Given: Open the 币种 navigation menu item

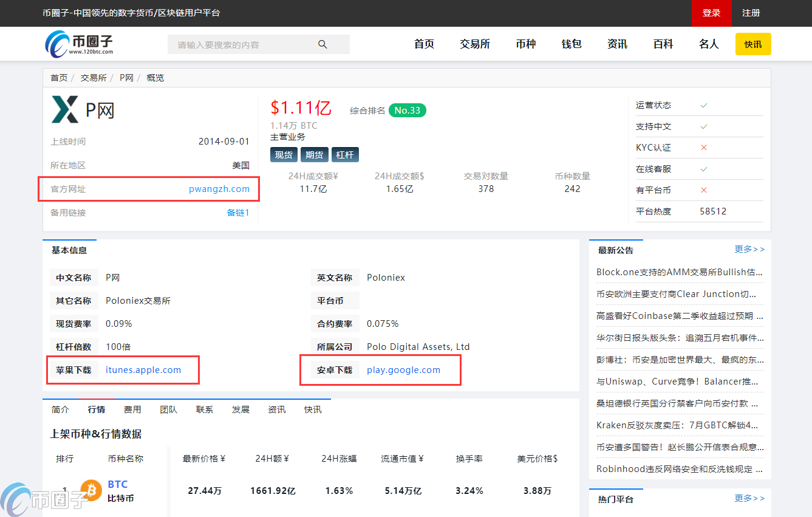Looking at the screenshot, I should [x=526, y=44].
